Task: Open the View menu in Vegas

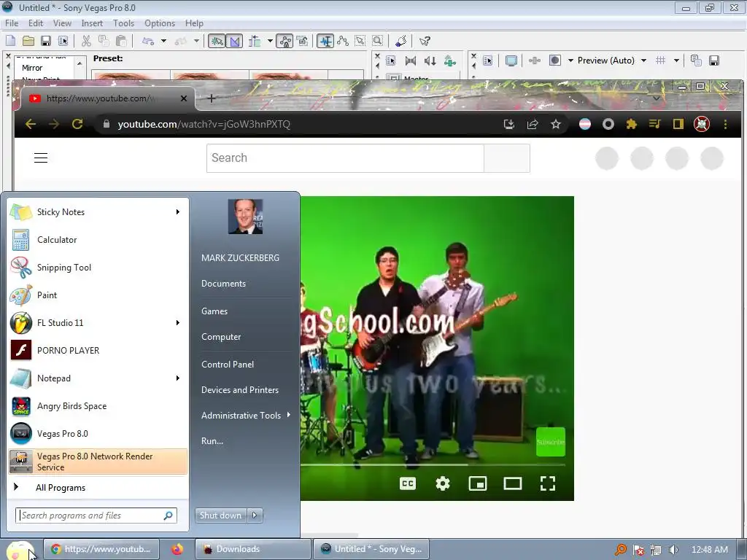Action: click(62, 23)
